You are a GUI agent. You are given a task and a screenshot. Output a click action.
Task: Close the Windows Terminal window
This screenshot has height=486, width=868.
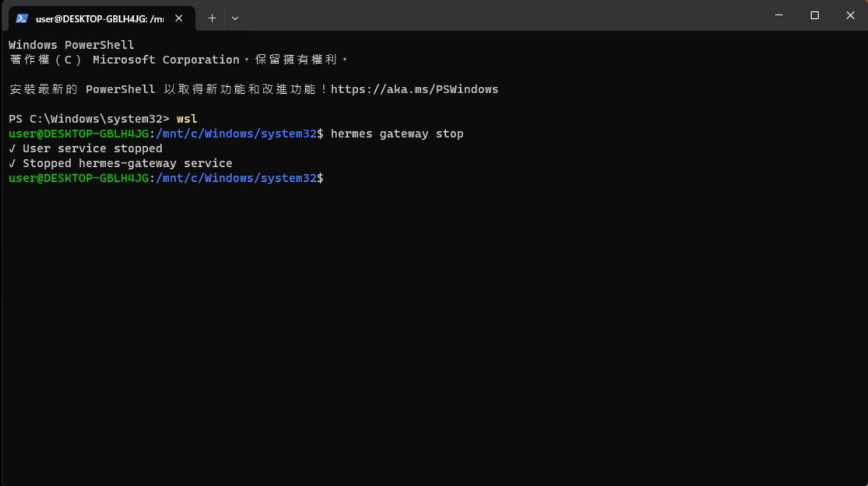coord(850,15)
